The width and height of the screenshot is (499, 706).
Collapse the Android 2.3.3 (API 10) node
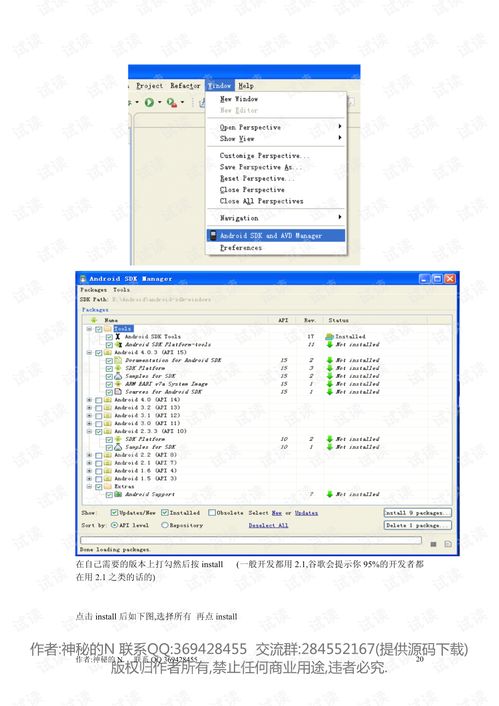click(89, 431)
